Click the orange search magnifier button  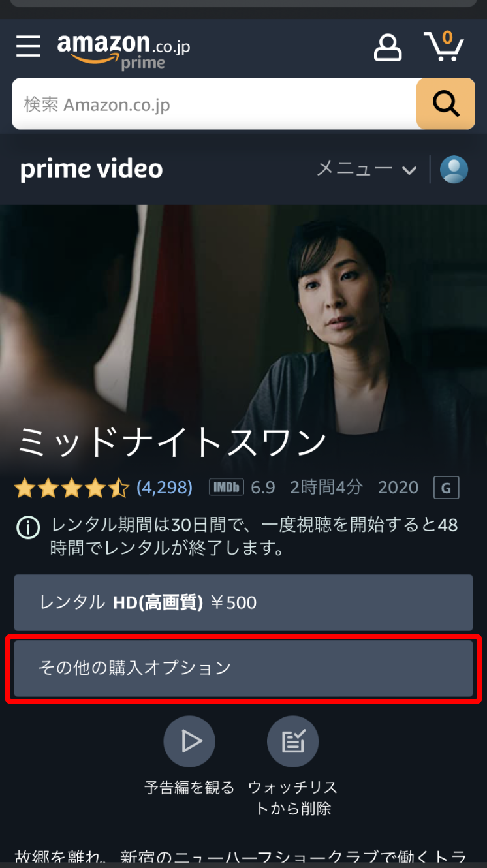(x=446, y=104)
